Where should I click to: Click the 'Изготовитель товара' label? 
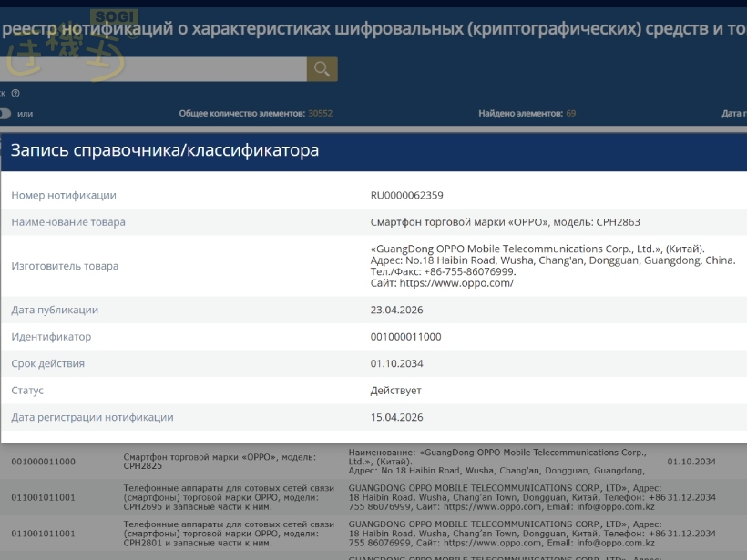[x=65, y=266]
